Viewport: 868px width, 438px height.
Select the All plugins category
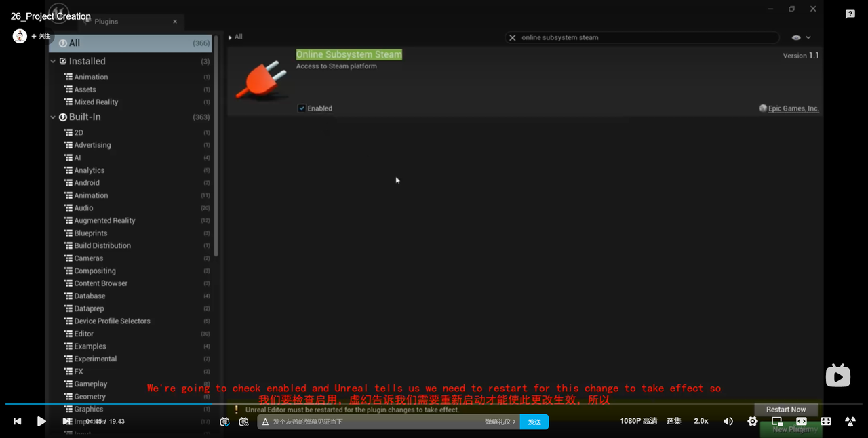pos(131,43)
